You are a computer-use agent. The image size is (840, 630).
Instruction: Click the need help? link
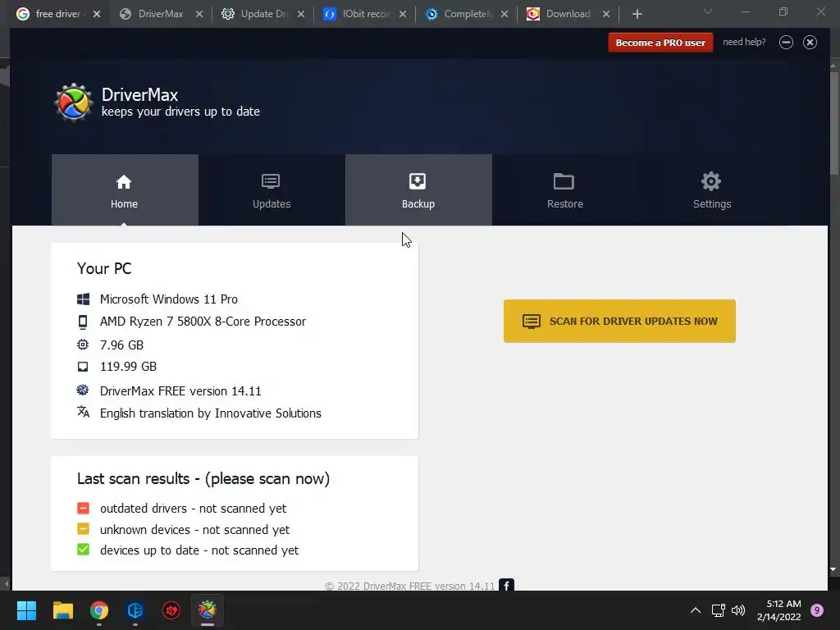pyautogui.click(x=744, y=42)
